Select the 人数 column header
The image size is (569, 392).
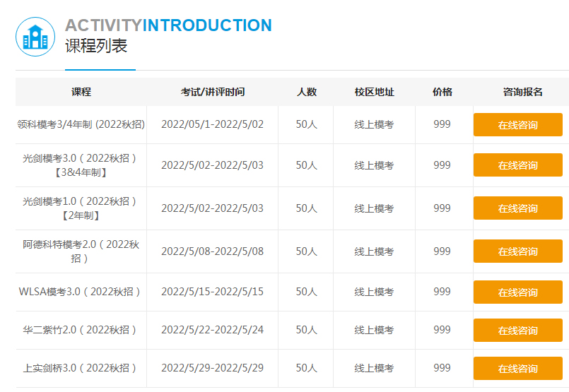tap(306, 92)
